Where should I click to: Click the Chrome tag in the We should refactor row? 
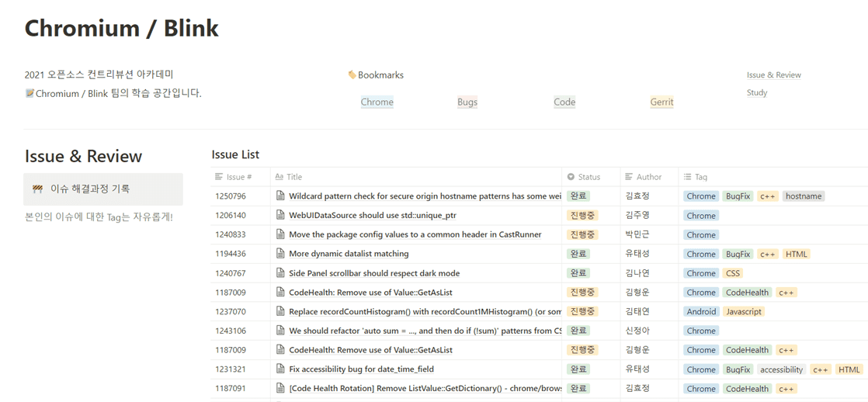pyautogui.click(x=701, y=331)
